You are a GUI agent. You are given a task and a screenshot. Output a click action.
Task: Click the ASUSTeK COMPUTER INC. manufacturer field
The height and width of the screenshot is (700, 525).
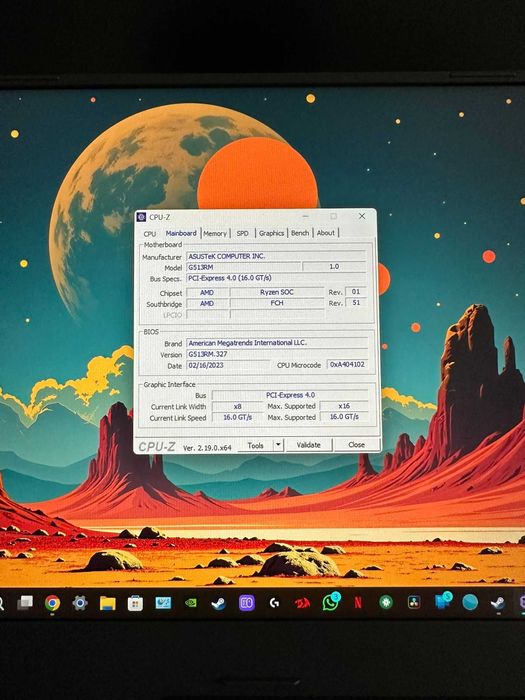coord(276,256)
